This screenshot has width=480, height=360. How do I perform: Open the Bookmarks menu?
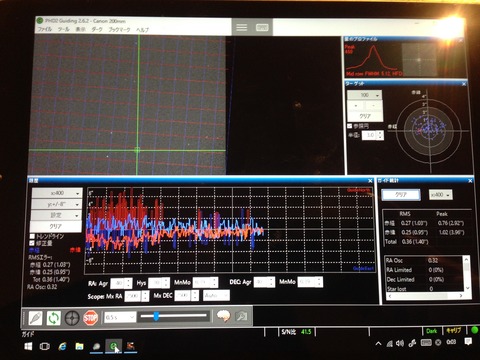[119, 30]
